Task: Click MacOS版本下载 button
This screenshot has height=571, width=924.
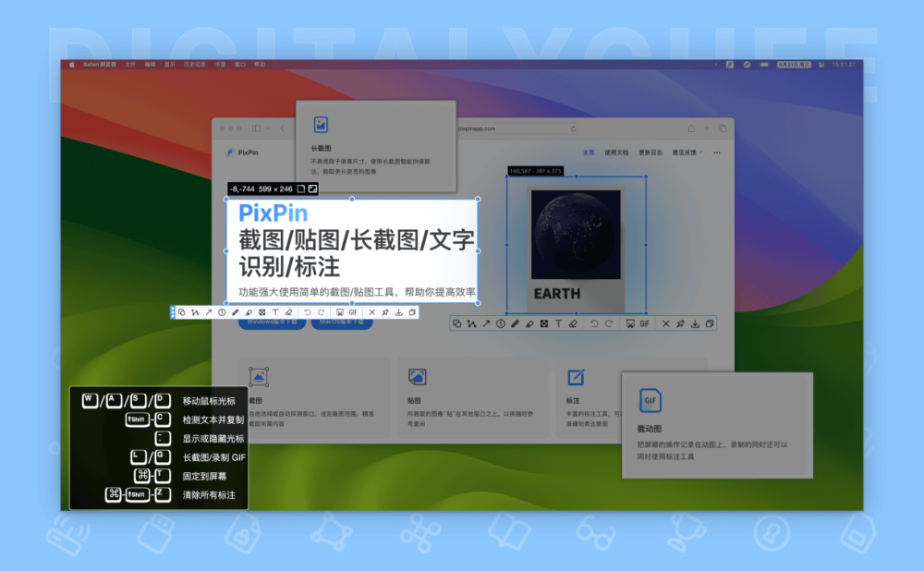Action: [342, 322]
